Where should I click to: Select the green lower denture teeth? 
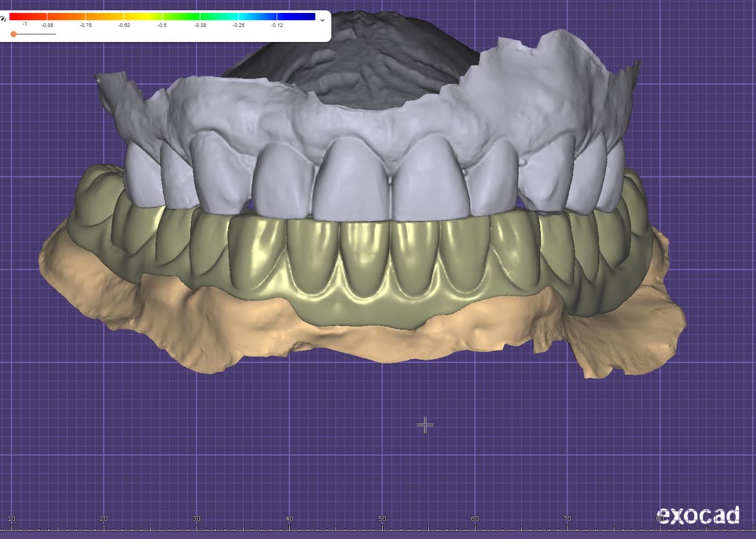click(366, 261)
